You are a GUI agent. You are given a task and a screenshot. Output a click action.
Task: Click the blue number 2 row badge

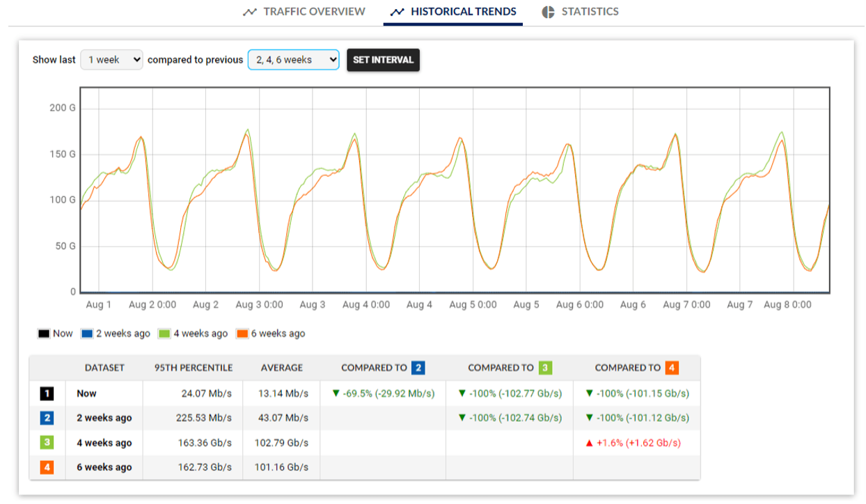pos(48,418)
